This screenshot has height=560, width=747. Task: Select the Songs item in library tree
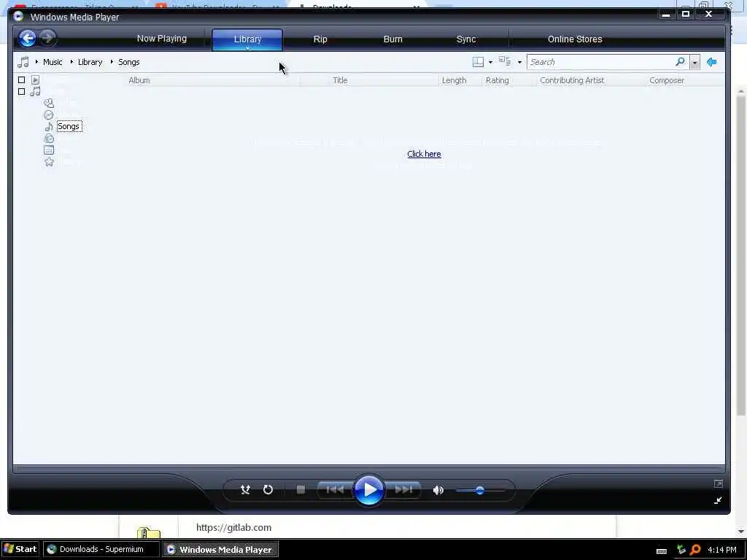[x=69, y=126]
